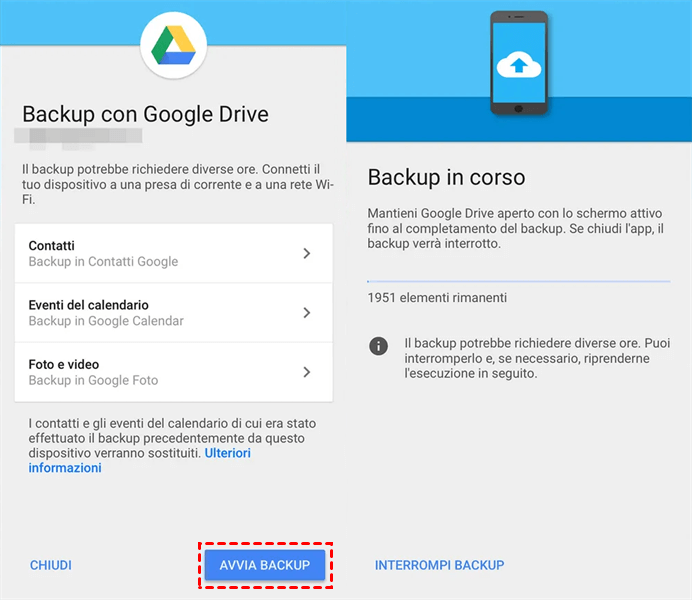The height and width of the screenshot is (600, 692).
Task: Stop backup via INTERROMPI BACKUP
Action: click(439, 565)
